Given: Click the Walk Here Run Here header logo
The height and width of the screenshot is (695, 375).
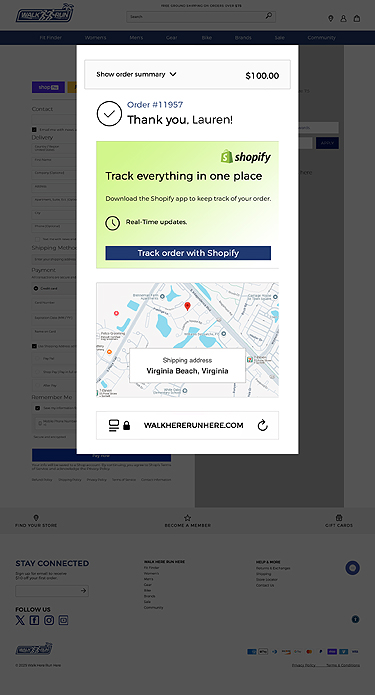Looking at the screenshot, I should 45,13.
